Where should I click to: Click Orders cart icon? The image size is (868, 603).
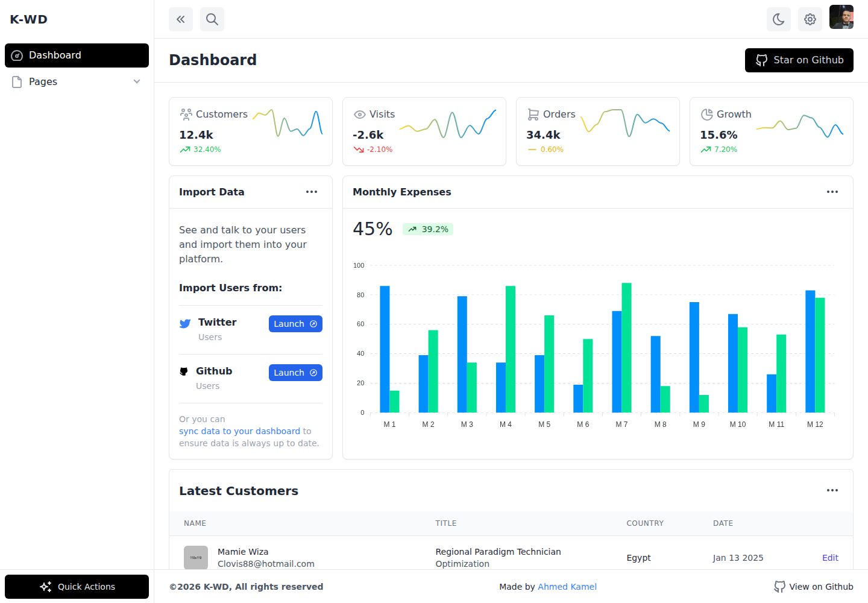tap(533, 114)
